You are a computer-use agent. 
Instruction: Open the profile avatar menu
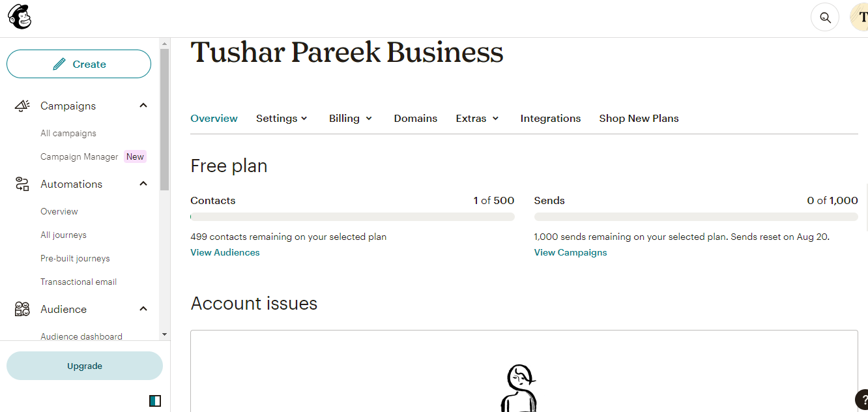coord(860,18)
